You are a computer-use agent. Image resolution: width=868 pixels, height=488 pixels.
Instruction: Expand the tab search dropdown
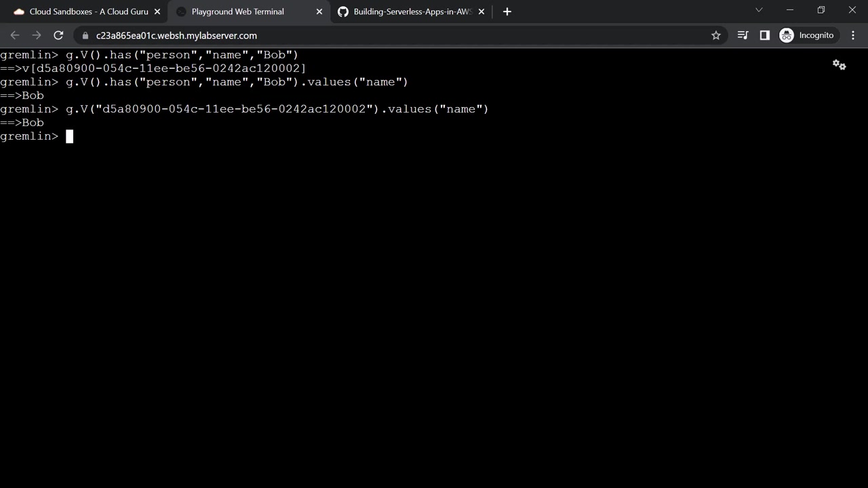pos(759,10)
